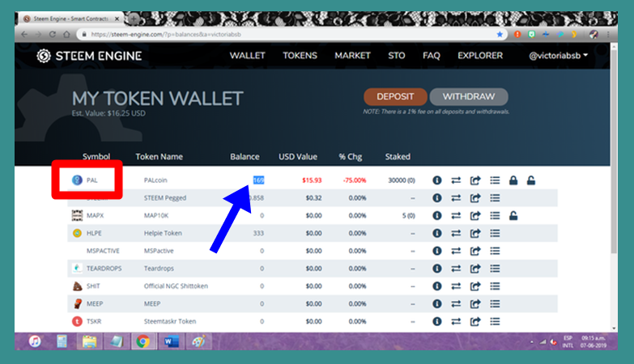634x364 pixels.
Task: Click the USD Value column header
Action: tap(298, 157)
